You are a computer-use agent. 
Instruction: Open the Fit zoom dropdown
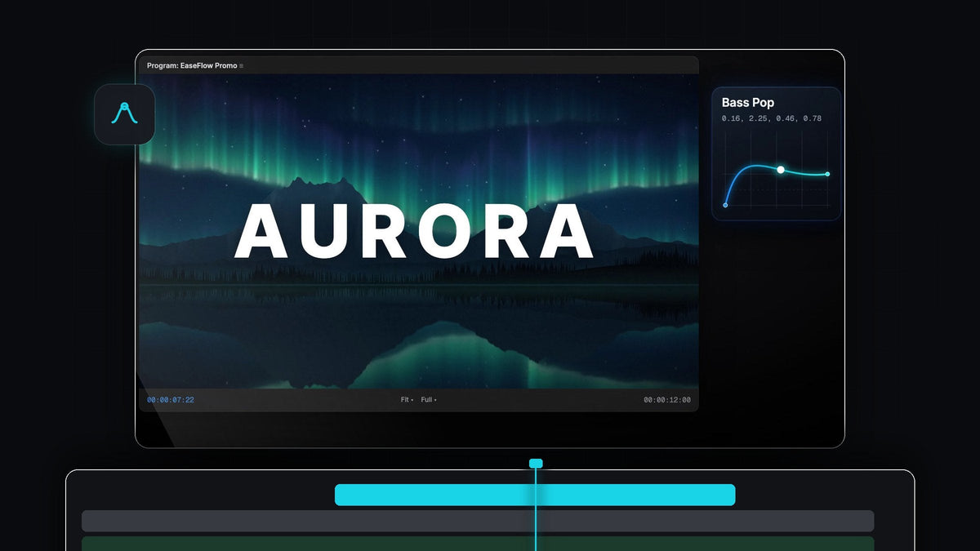pyautogui.click(x=407, y=400)
